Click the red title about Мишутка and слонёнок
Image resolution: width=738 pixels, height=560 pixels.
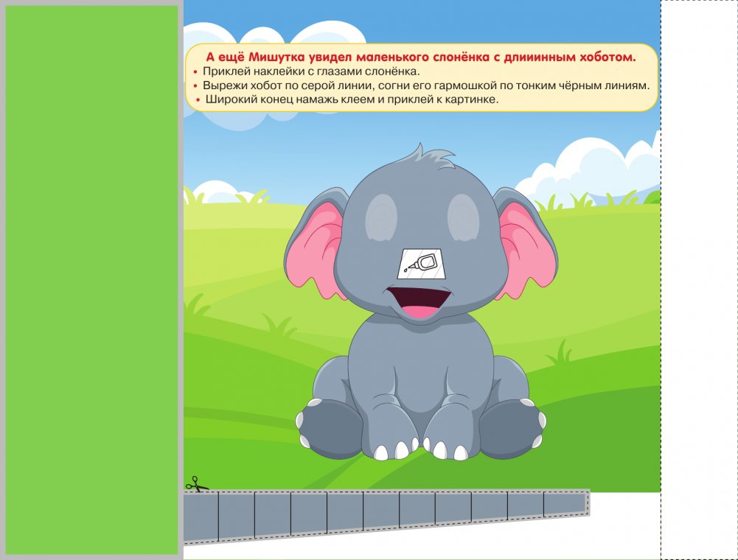click(420, 57)
